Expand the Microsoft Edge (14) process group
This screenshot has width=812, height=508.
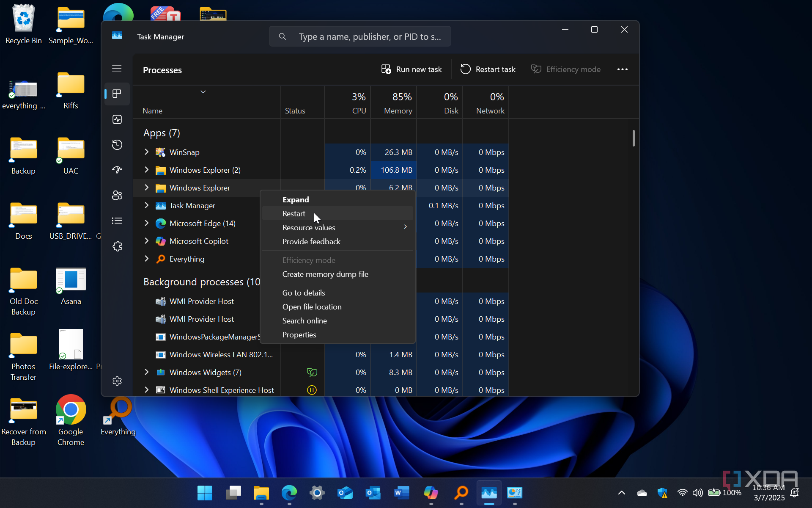coord(146,223)
